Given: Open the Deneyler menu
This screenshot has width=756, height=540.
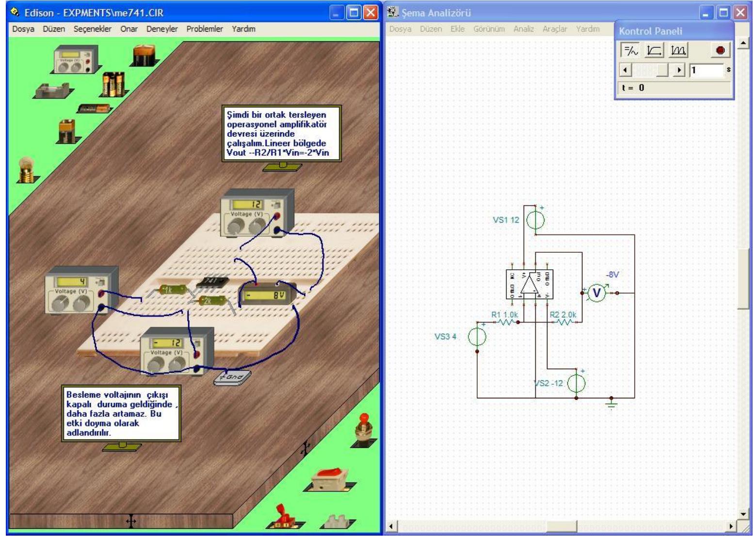Looking at the screenshot, I should [162, 29].
